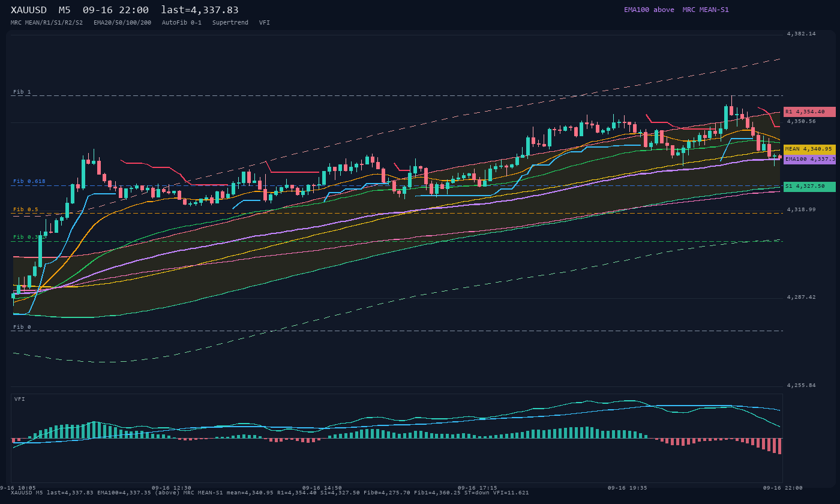
Task: Click the 09-16 10:05 time axis label
Action: click(x=17, y=488)
